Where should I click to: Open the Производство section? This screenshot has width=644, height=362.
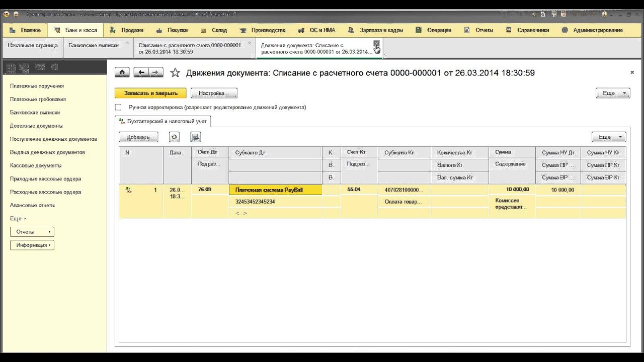tap(263, 30)
